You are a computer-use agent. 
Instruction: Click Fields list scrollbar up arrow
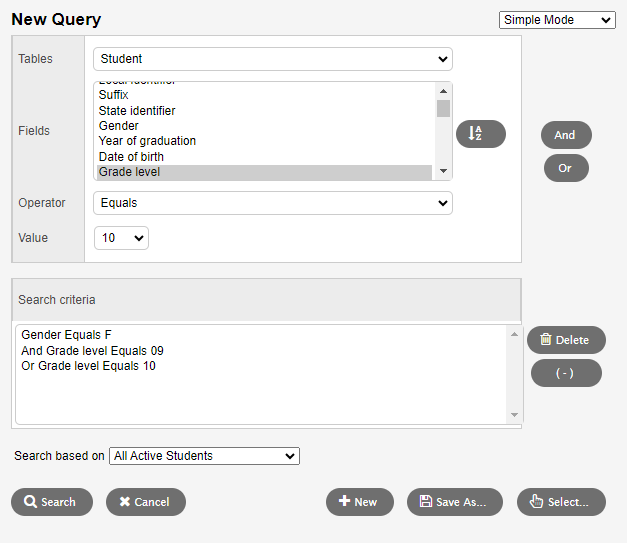pyautogui.click(x=443, y=91)
